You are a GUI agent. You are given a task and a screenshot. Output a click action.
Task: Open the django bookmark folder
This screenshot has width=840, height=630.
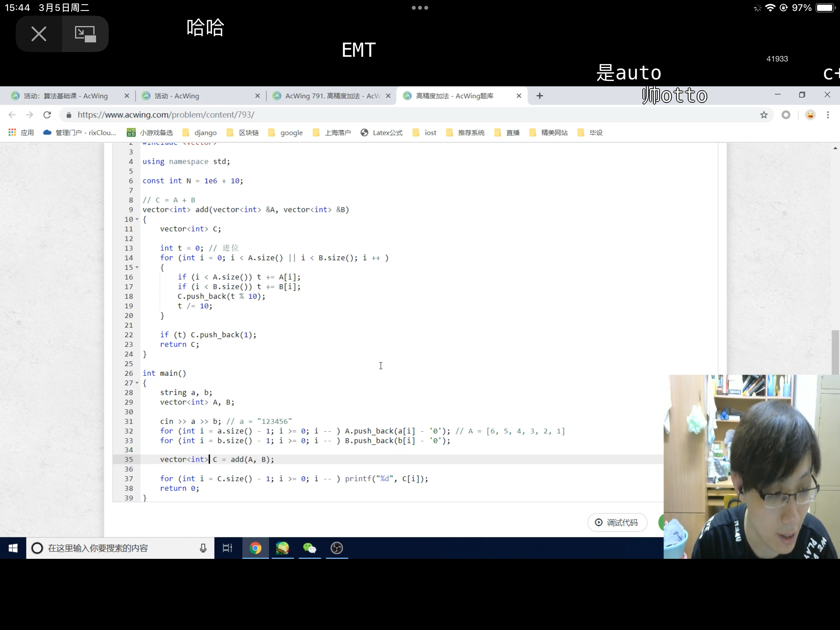[x=201, y=133]
